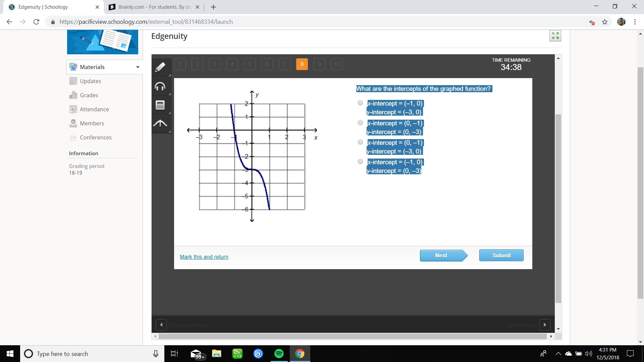Click the Mark this and return link

pos(204,257)
